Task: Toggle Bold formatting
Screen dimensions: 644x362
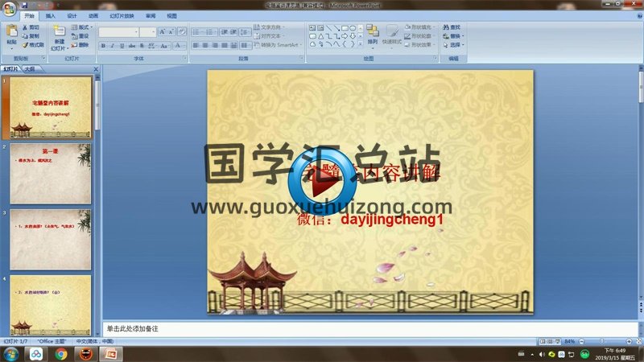Action: (103, 46)
